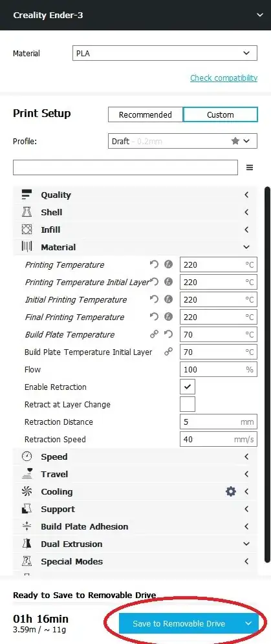This screenshot has width=271, height=644.
Task: Switch to the Recommended tab
Action: coord(146,114)
